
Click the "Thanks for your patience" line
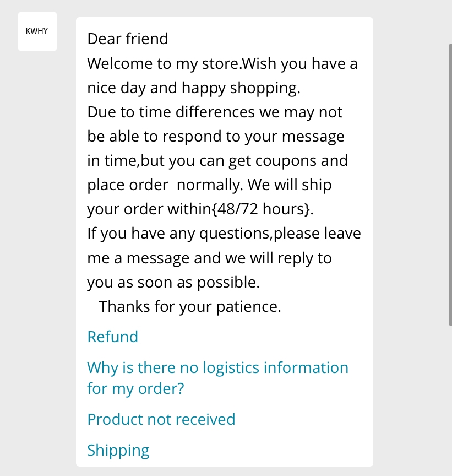pos(190,306)
